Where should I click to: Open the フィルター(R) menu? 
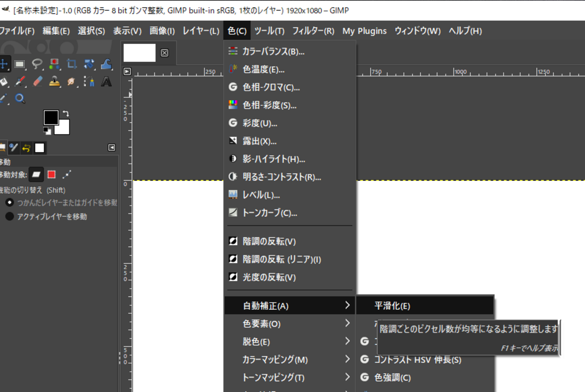[313, 31]
